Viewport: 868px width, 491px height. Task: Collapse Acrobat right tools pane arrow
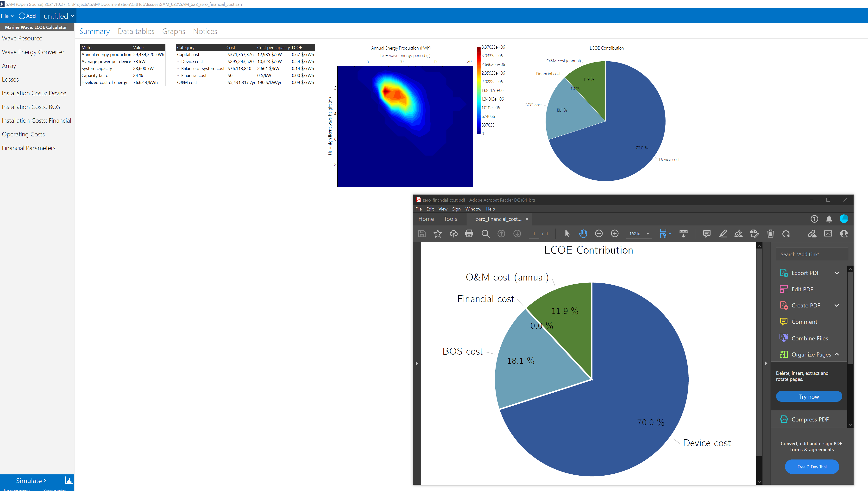(x=766, y=363)
